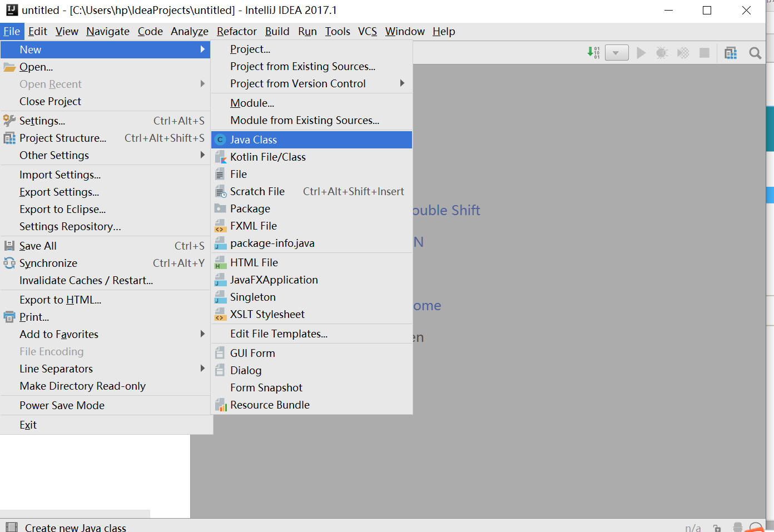
Task: Choose New Module...
Action: coord(311,103)
